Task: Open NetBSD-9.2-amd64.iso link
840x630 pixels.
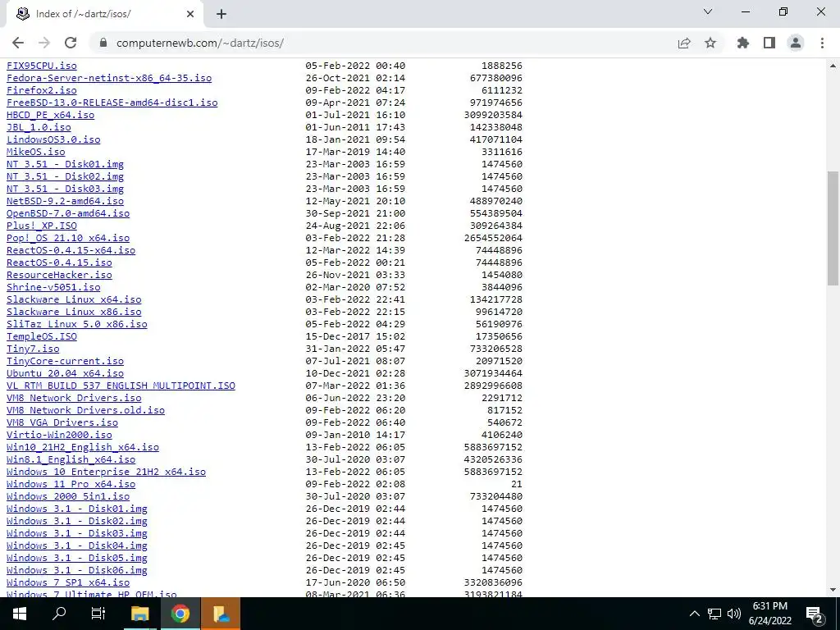Action: pos(65,201)
